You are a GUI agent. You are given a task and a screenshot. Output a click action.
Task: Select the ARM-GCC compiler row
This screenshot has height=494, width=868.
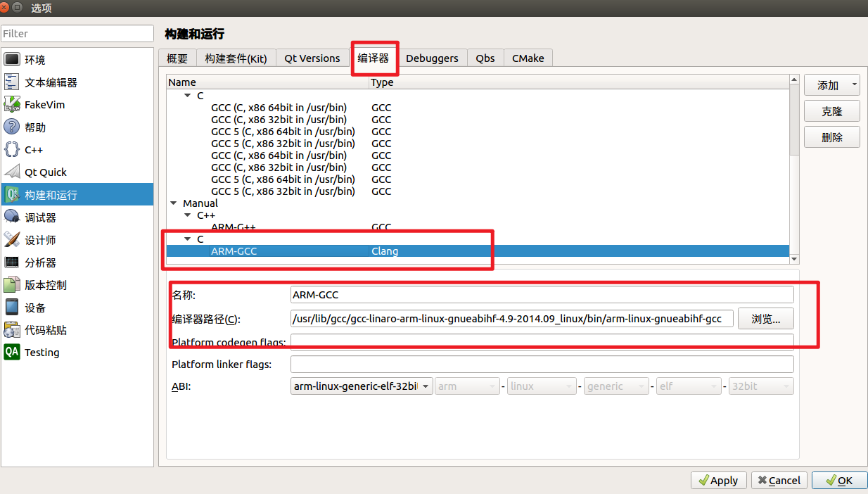point(478,251)
